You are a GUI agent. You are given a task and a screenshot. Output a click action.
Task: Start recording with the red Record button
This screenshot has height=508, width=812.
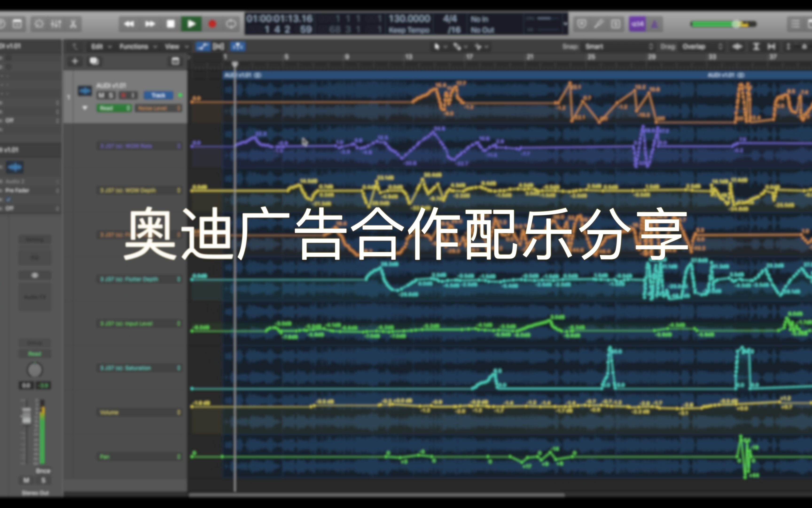click(x=212, y=24)
